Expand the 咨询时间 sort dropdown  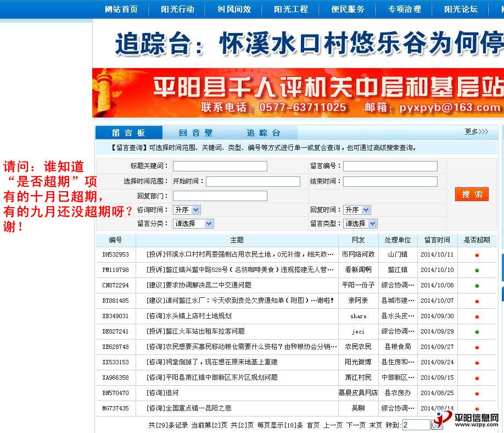click(x=187, y=210)
